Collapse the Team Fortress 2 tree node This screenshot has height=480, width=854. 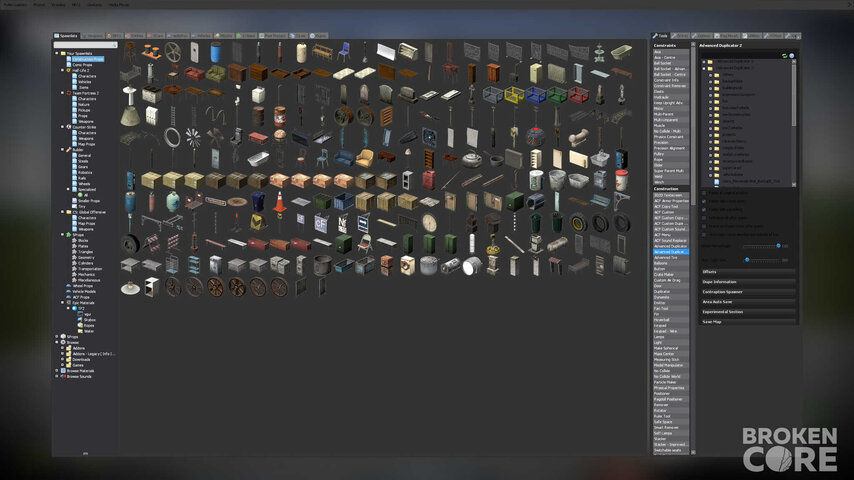click(62, 93)
